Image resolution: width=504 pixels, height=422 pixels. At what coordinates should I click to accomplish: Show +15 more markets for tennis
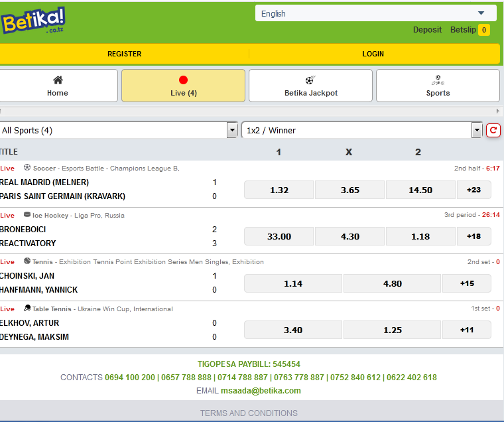(x=467, y=283)
